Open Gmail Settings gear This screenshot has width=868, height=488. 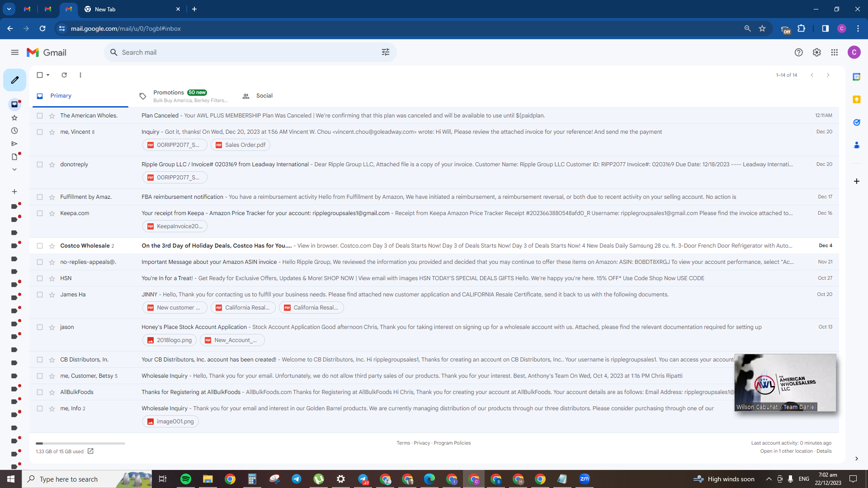point(817,52)
